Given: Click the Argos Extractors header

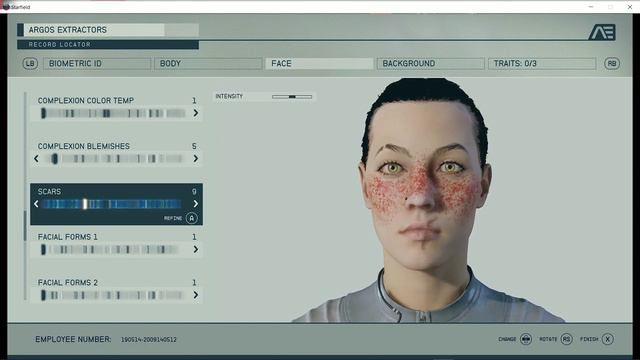Looking at the screenshot, I should point(68,30).
